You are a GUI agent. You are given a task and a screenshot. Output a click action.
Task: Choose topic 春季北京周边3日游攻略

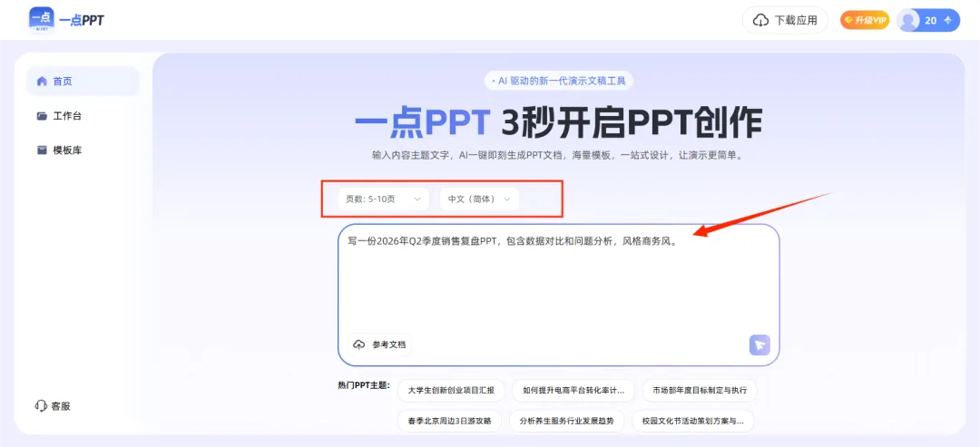(x=449, y=422)
